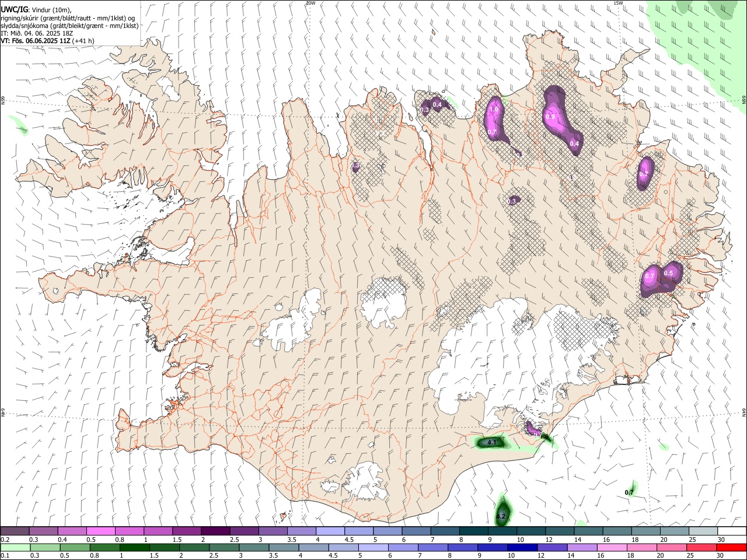Viewport: 747px width, 560px height.
Task: Click the 'IT: Mið. 04. 06. 2025 18Z' line
Action: (x=37, y=33)
